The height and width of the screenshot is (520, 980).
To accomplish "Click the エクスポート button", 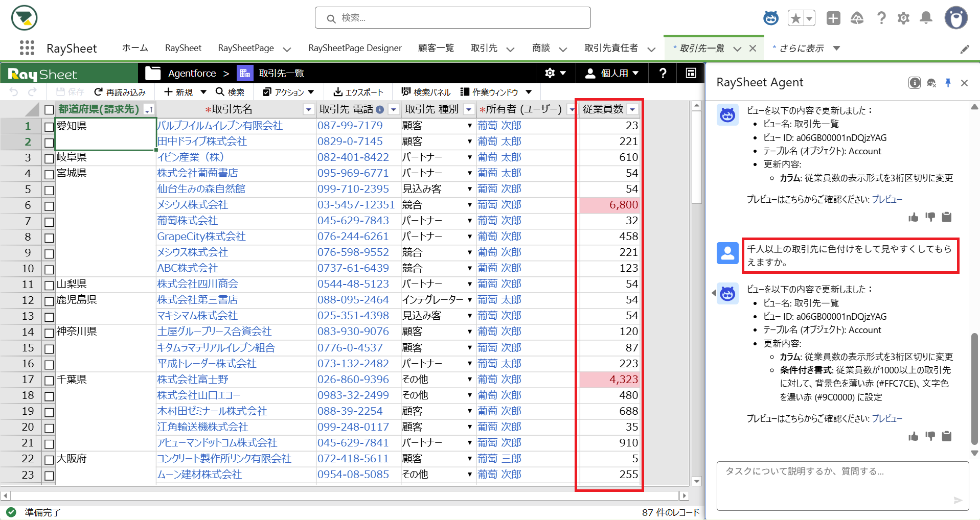I will pyautogui.click(x=358, y=92).
